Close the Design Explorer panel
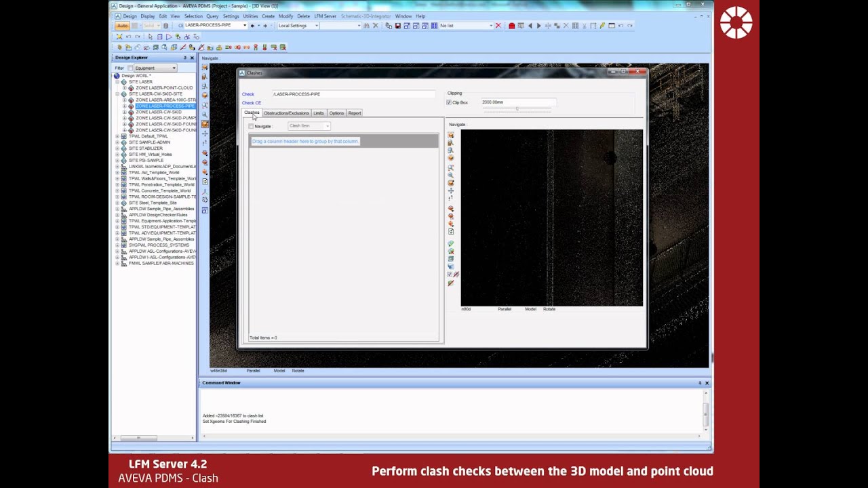This screenshot has height=488, width=868. coord(192,58)
